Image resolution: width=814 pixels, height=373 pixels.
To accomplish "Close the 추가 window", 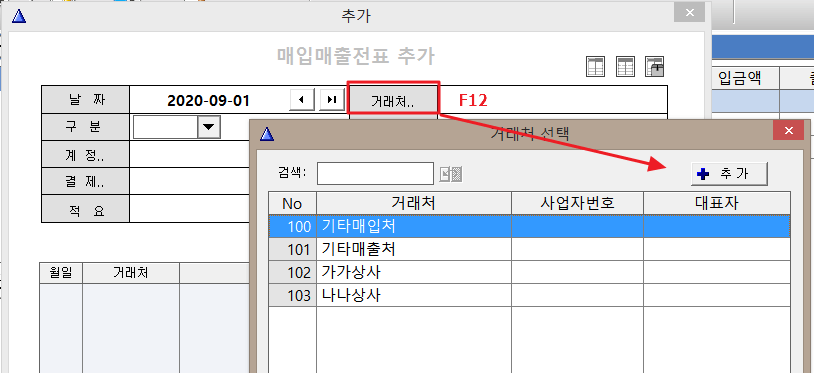I will coord(689,12).
